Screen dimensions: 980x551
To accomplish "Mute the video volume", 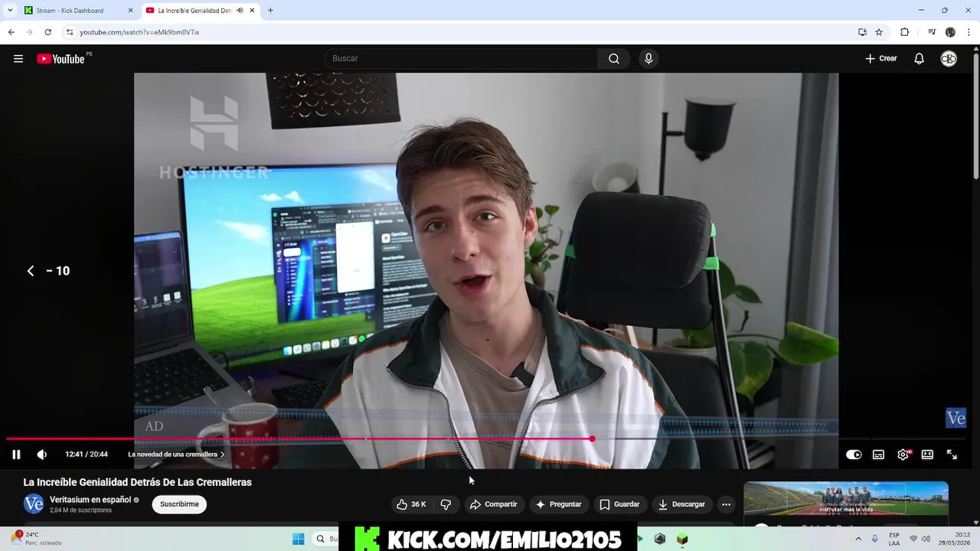I will 42,455.
